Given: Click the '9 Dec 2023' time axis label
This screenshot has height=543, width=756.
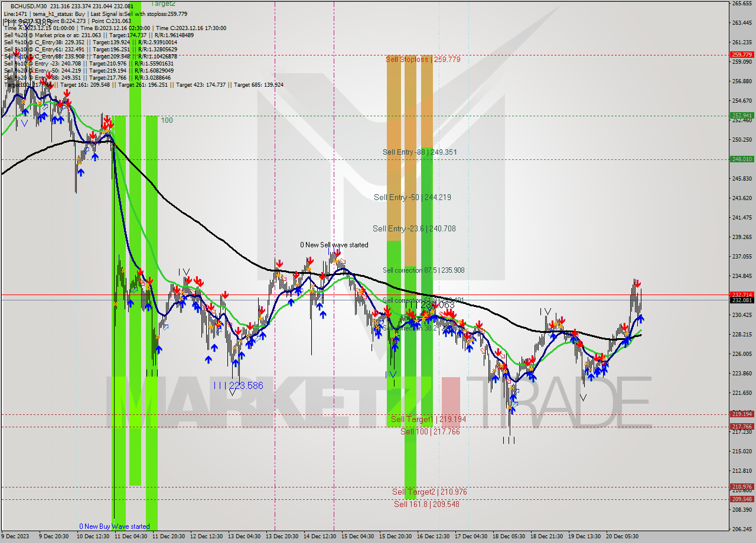Looking at the screenshot, I should point(16,537).
